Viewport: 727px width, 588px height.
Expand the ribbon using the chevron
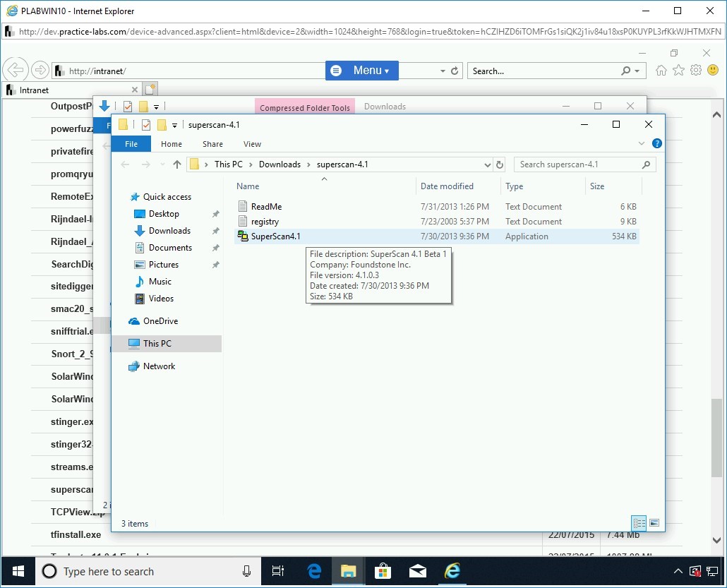(642, 143)
